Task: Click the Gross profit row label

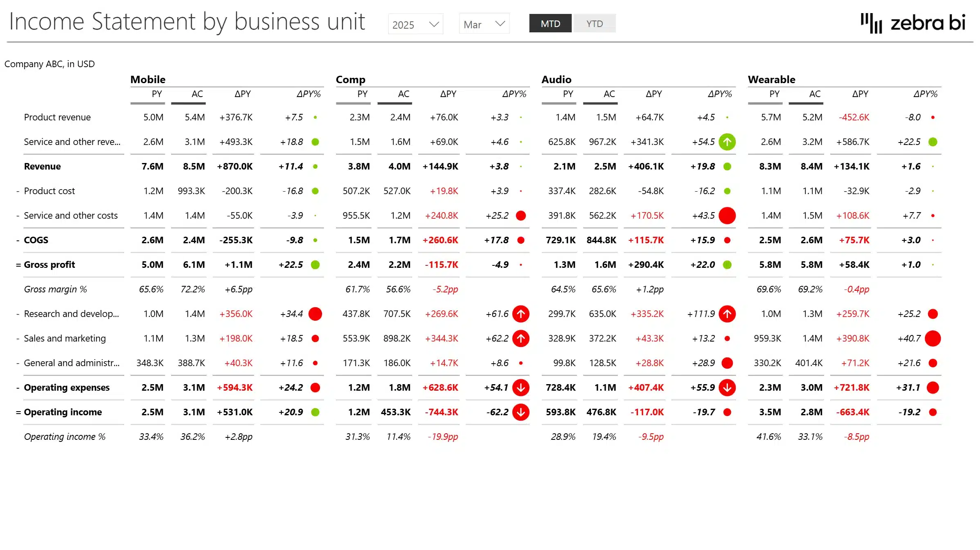Action: (x=49, y=265)
